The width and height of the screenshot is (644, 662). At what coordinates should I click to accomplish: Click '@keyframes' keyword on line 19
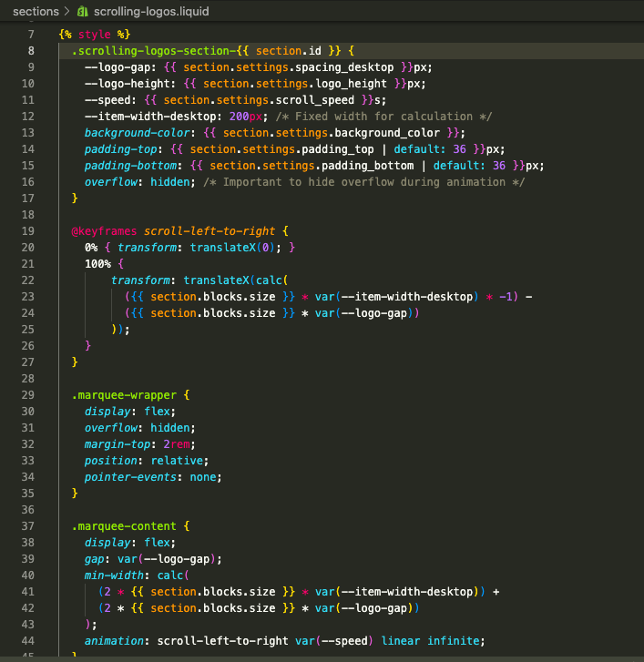coord(105,231)
